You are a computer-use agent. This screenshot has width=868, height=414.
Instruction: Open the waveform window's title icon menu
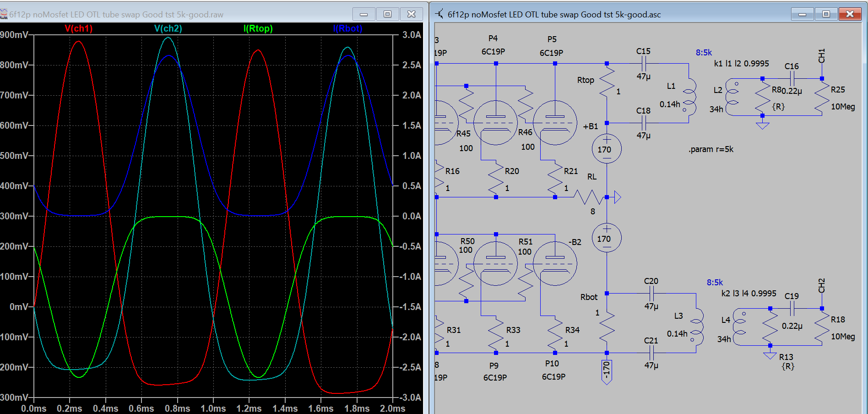coord(4,14)
